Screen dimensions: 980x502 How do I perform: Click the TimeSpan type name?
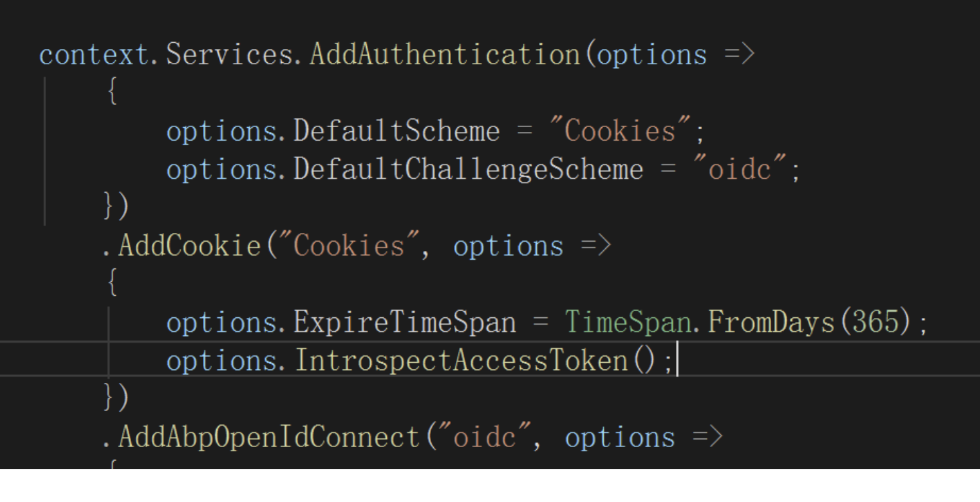[x=619, y=324]
